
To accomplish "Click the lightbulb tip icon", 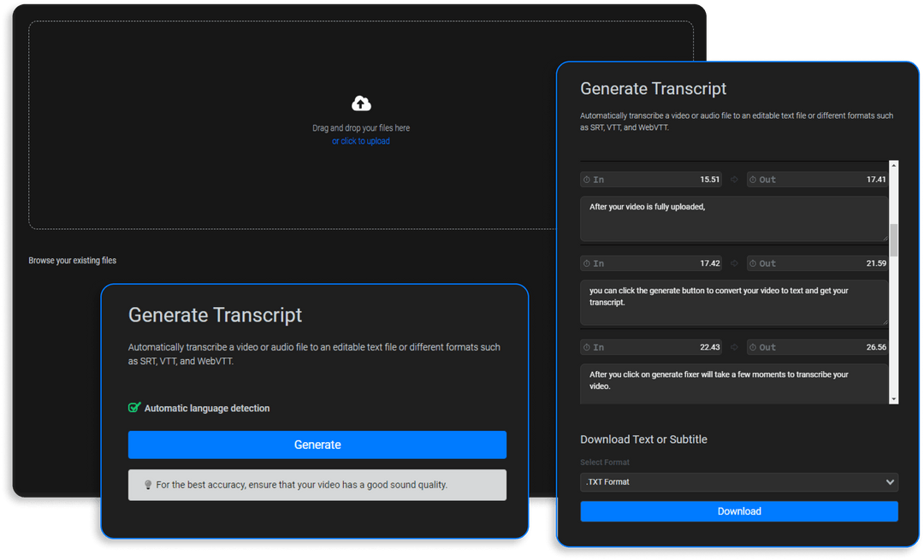I will [148, 485].
